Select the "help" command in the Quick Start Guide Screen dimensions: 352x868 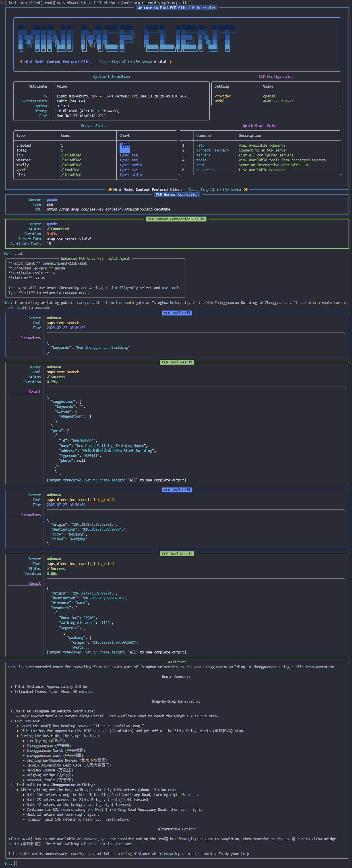tap(201, 145)
